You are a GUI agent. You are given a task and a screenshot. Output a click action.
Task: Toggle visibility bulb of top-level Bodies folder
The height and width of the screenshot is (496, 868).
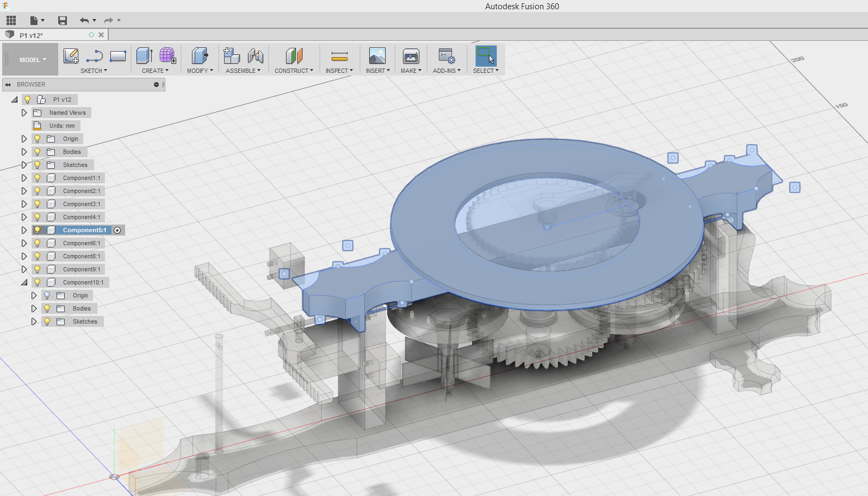38,152
